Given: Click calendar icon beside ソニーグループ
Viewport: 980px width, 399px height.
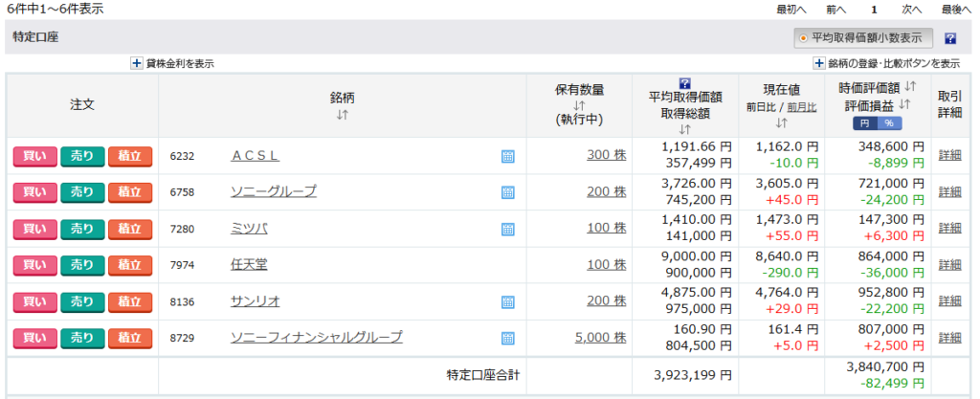Looking at the screenshot, I should pyautogui.click(x=508, y=192).
